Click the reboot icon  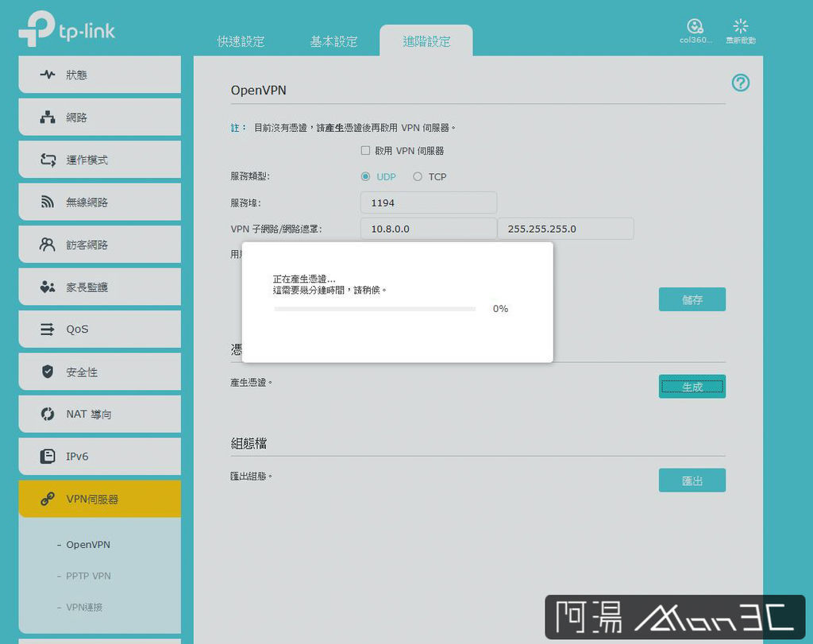coord(741,26)
